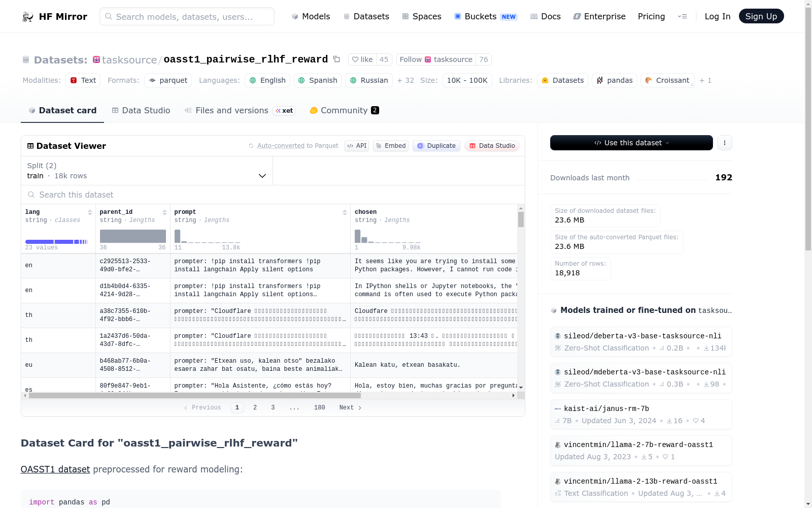Open the Pricing page link
Screen dimensions: 812x508
click(x=651, y=17)
